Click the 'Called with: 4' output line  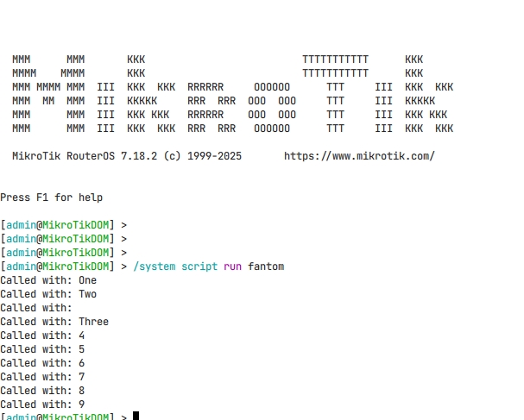click(x=42, y=335)
